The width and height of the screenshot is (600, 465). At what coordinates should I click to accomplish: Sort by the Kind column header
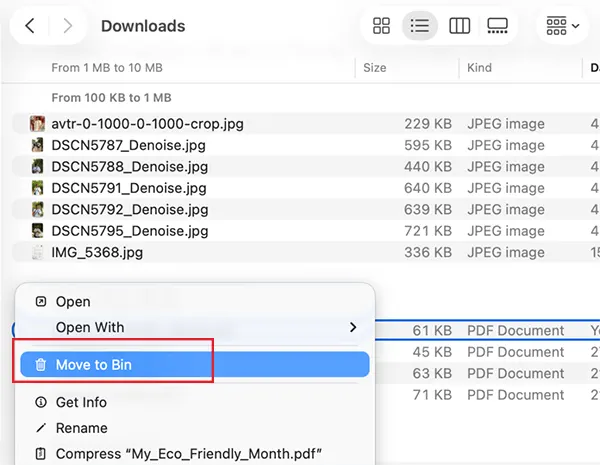pyautogui.click(x=479, y=68)
